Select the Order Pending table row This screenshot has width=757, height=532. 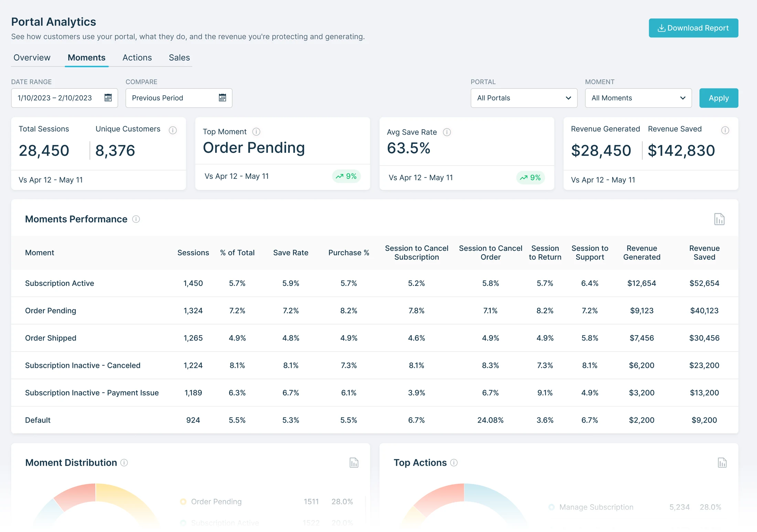[x=374, y=310]
